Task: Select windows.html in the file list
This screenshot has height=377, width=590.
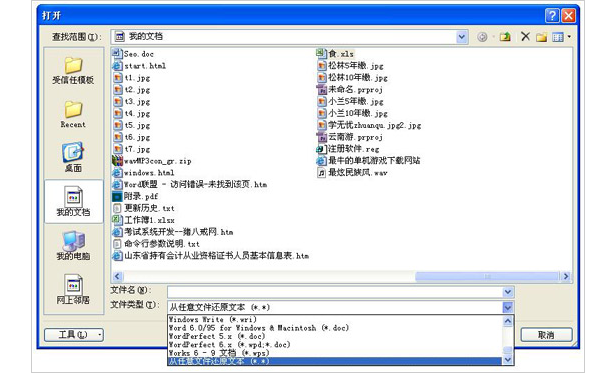Action: [143, 173]
